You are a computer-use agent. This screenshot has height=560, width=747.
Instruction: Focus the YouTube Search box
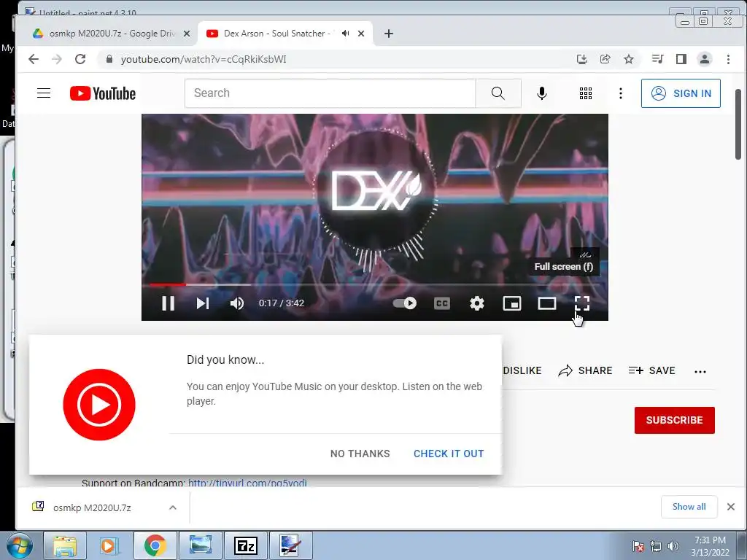[x=330, y=93]
